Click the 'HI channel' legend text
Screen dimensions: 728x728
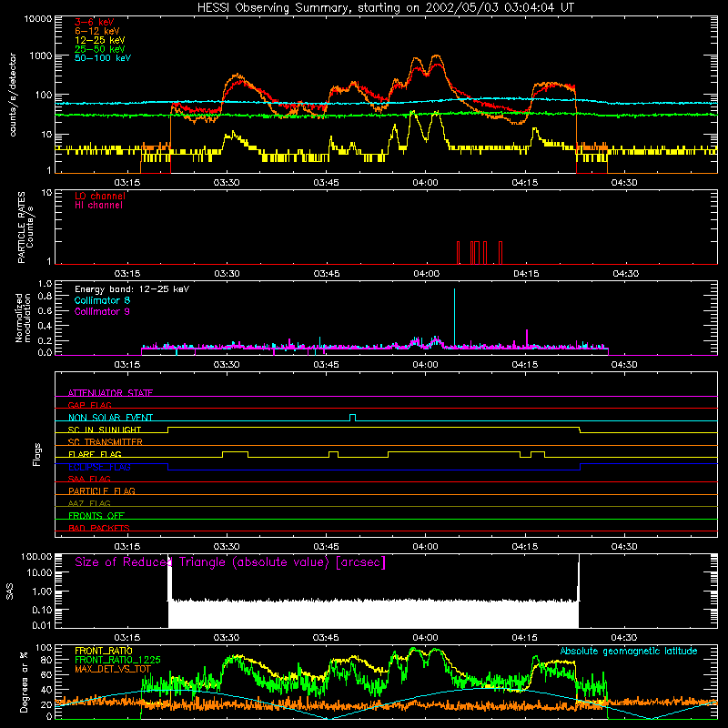(98, 206)
